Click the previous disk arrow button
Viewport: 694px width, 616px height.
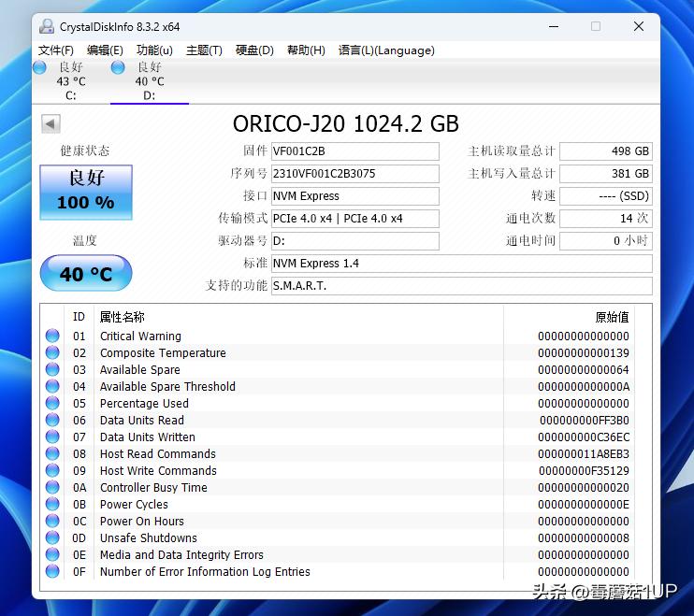point(51,123)
